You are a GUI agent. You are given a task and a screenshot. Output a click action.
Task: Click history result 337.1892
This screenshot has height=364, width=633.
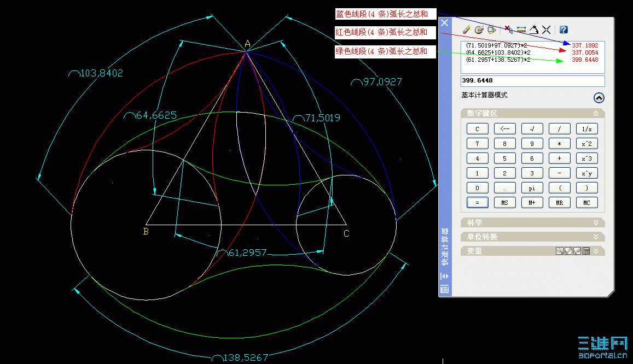585,45
